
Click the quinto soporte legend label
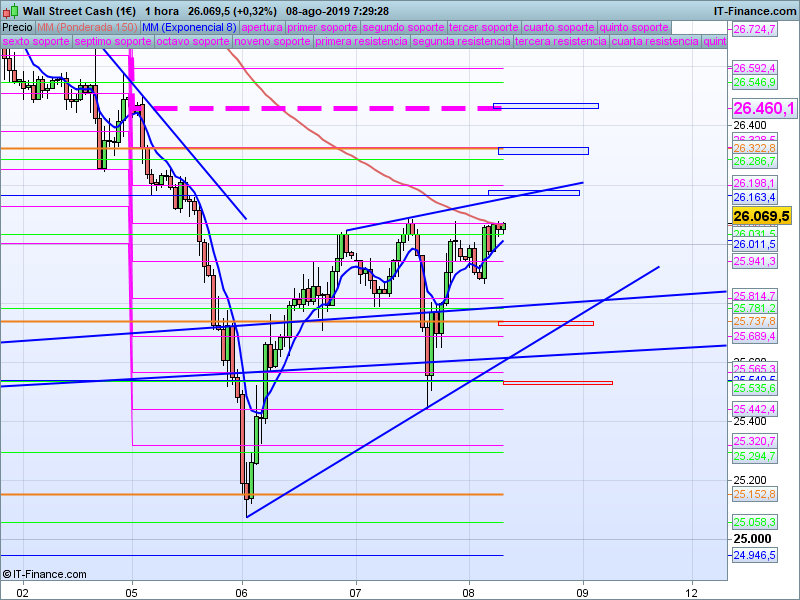(x=634, y=28)
